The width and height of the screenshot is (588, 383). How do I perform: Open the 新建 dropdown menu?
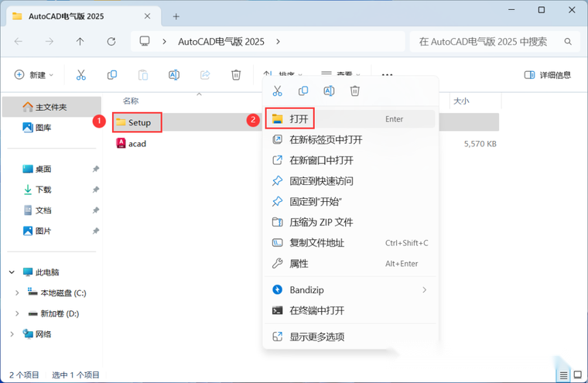coord(34,75)
